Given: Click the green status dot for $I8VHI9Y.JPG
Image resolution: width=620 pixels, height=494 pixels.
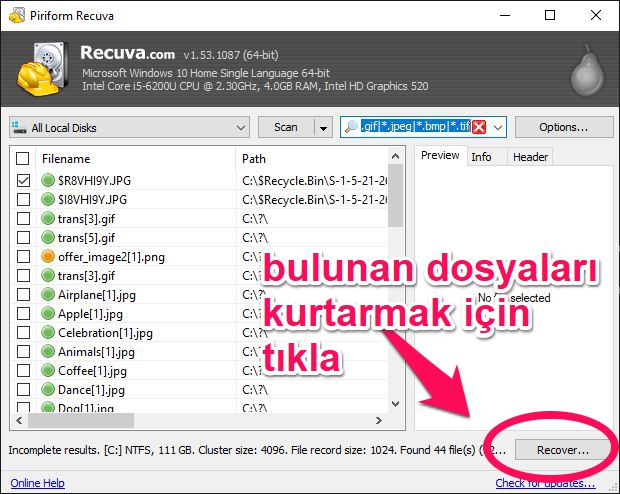Looking at the screenshot, I should coord(48,199).
